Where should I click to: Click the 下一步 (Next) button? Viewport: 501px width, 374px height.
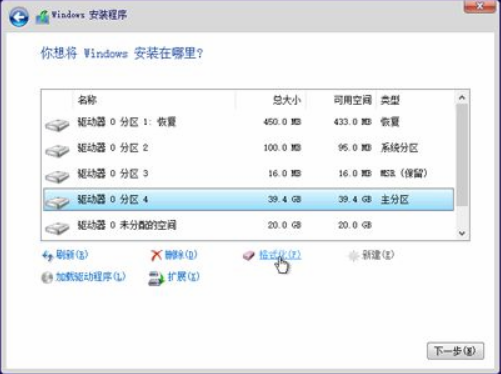(455, 351)
